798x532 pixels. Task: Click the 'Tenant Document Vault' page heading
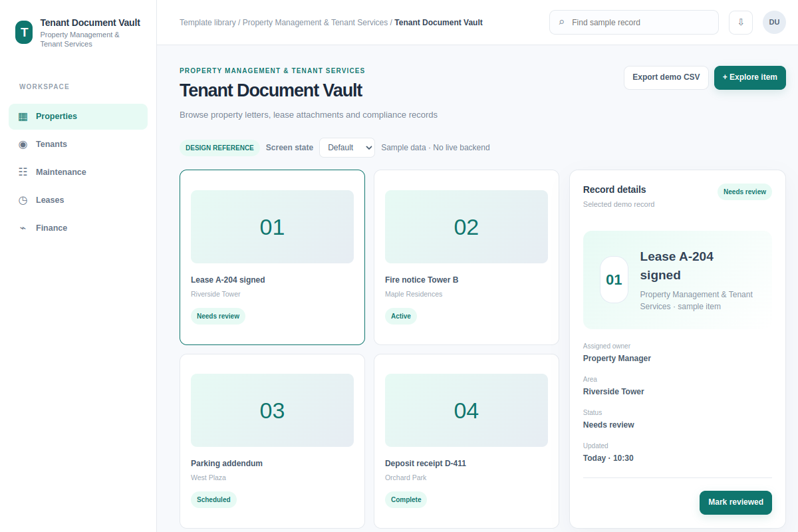pos(271,90)
